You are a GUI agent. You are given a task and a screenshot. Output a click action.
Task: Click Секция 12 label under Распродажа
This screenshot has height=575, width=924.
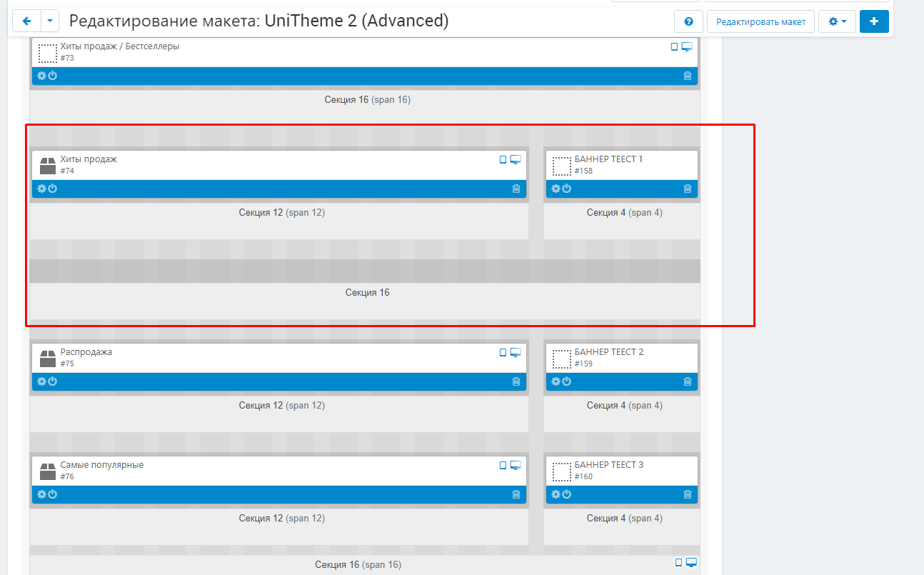(x=282, y=406)
